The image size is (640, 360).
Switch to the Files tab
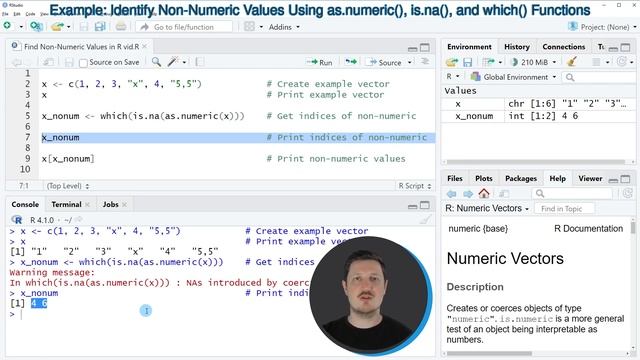[454, 178]
